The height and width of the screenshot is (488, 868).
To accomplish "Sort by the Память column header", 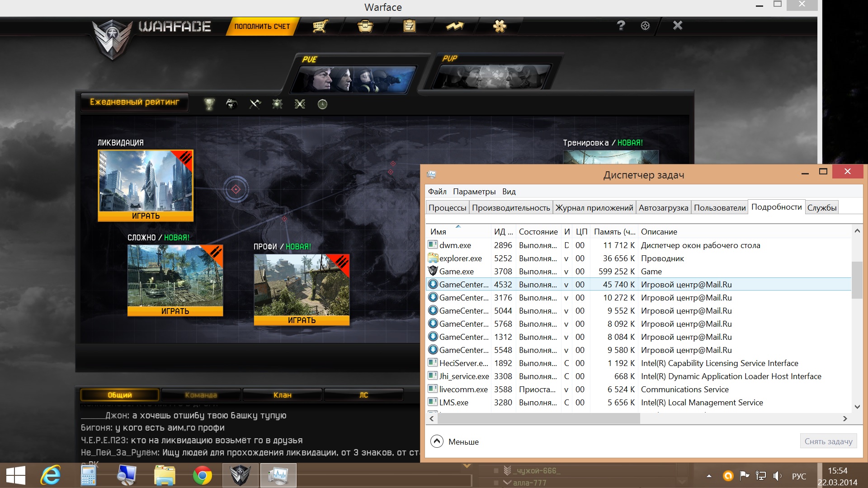I will click(614, 231).
